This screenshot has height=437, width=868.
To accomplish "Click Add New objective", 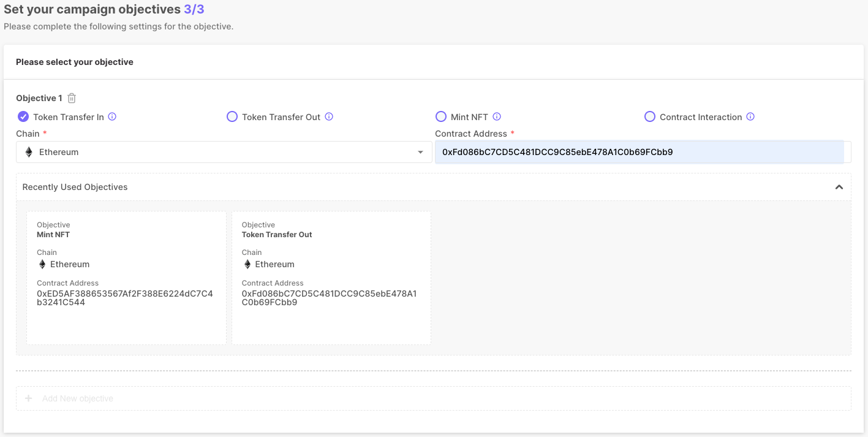I will pyautogui.click(x=78, y=398).
